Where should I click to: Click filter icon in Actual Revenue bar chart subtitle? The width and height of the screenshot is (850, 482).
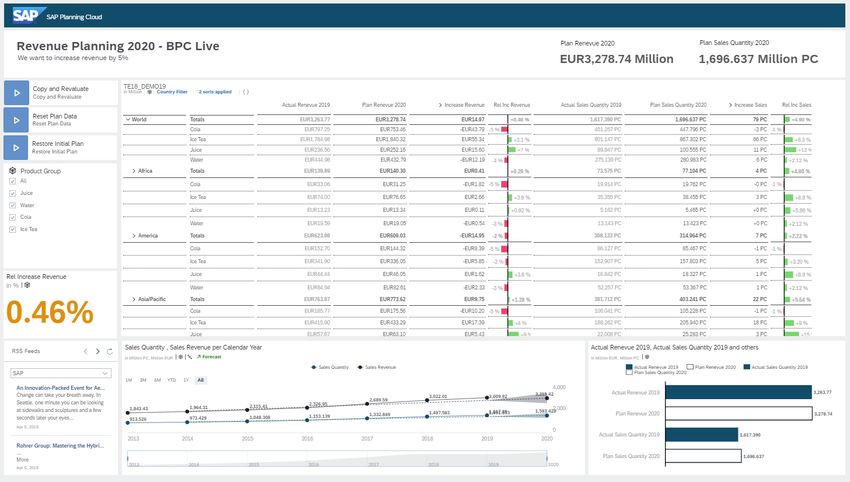point(647,357)
